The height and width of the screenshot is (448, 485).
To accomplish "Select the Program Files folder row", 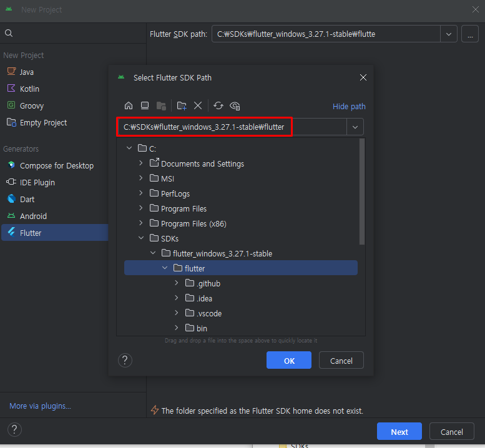I will pyautogui.click(x=241, y=208).
